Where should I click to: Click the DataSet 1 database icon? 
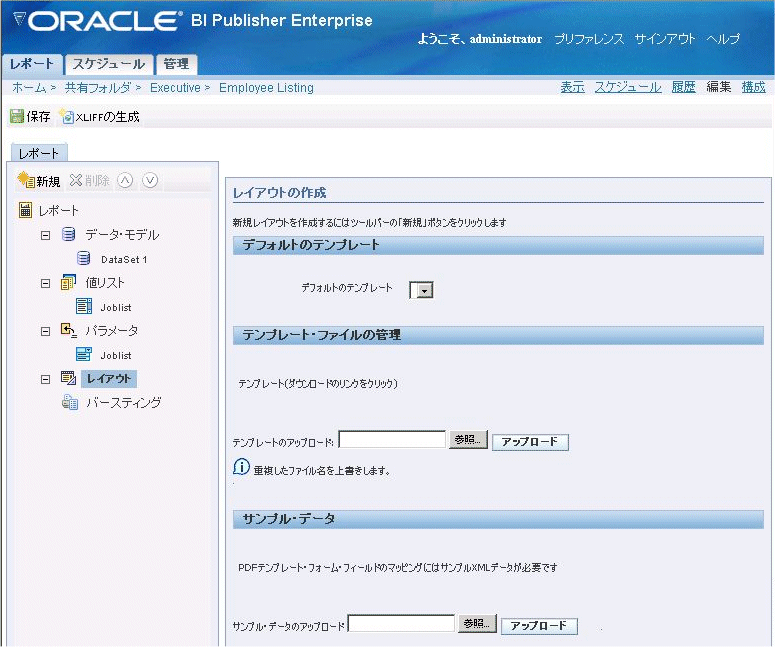(x=84, y=258)
